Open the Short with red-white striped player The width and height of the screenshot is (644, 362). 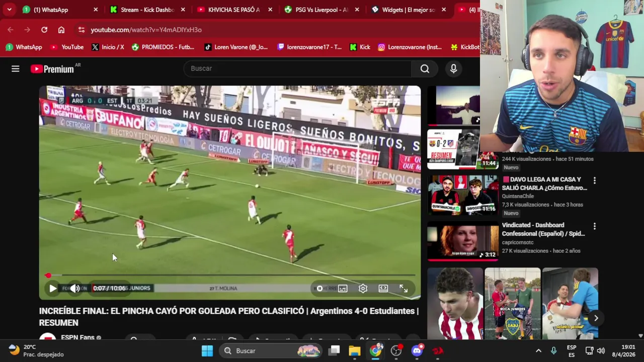click(x=455, y=303)
